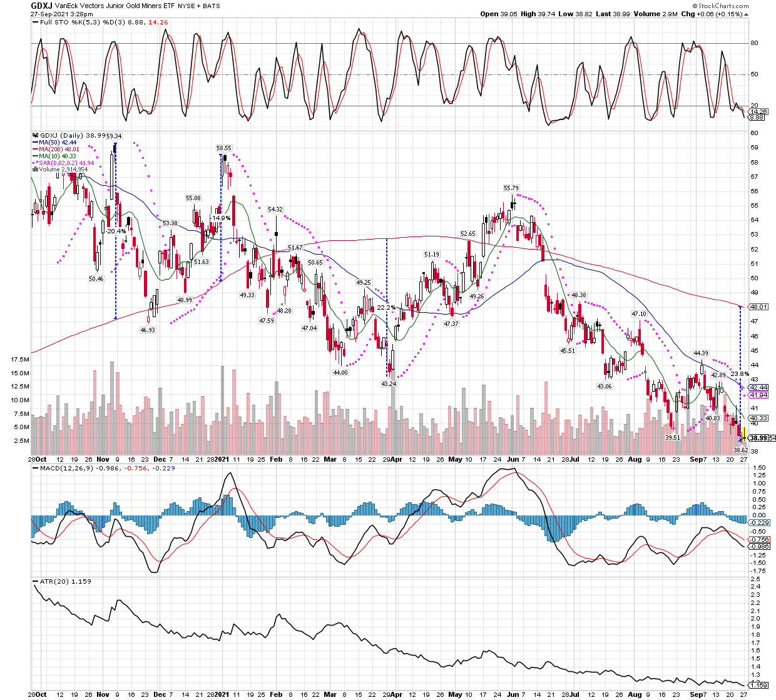776x700 pixels.
Task: Click the -0.229 histogram tag on MACD axis
Action: (759, 522)
